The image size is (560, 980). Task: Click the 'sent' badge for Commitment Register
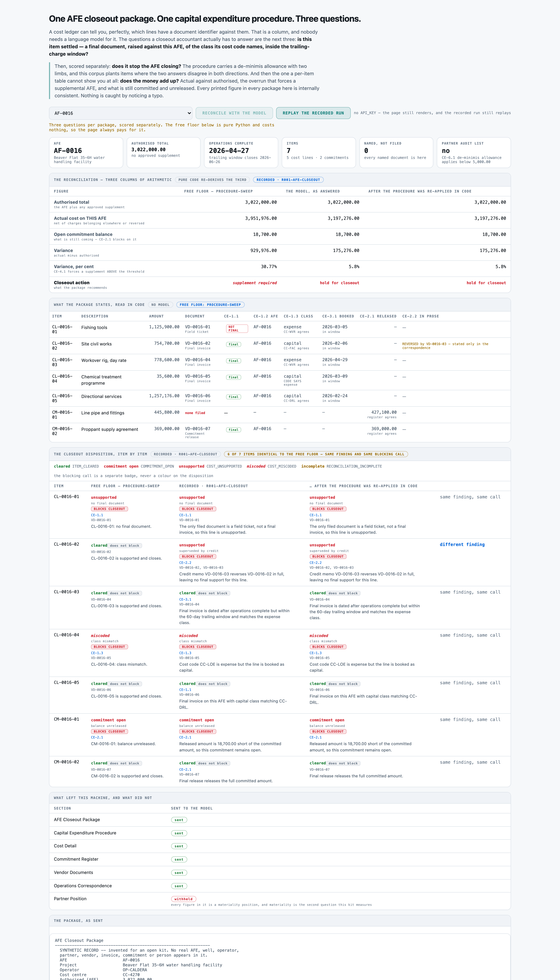point(179,860)
